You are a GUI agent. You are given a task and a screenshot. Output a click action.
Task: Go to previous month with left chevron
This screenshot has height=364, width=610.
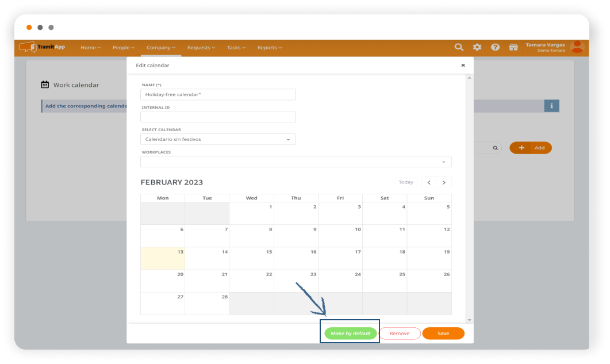(428, 182)
